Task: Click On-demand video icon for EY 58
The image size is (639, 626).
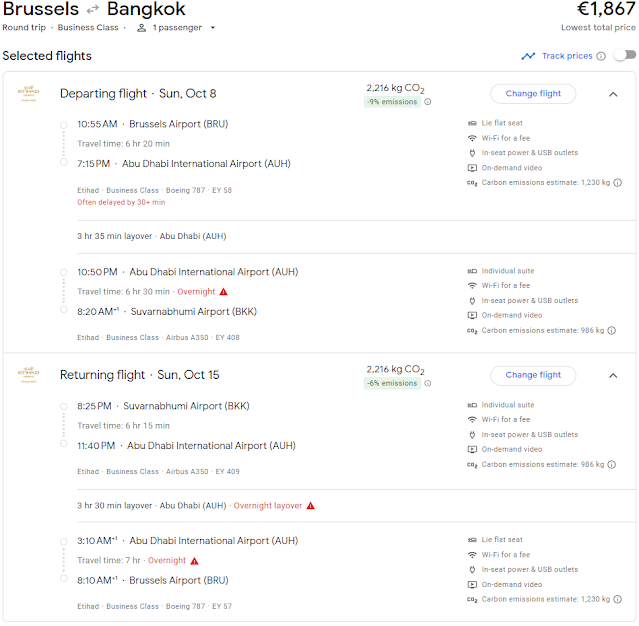Action: (x=472, y=168)
